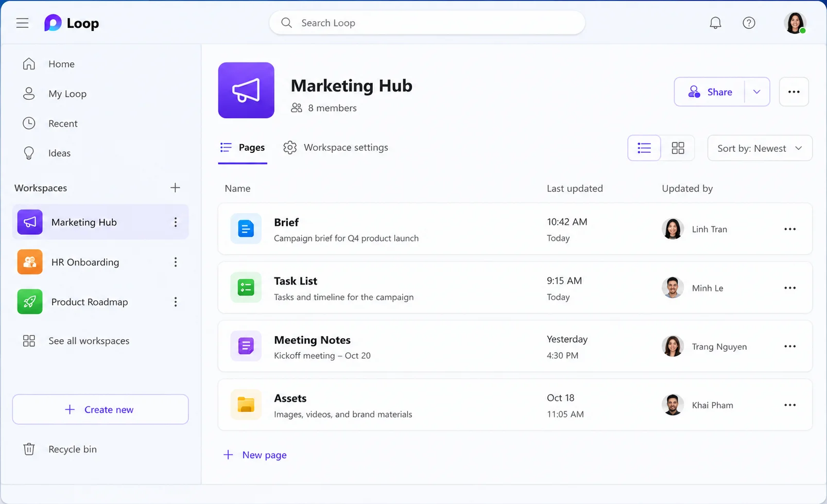Switch to grid view
The height and width of the screenshot is (504, 827).
click(678, 148)
